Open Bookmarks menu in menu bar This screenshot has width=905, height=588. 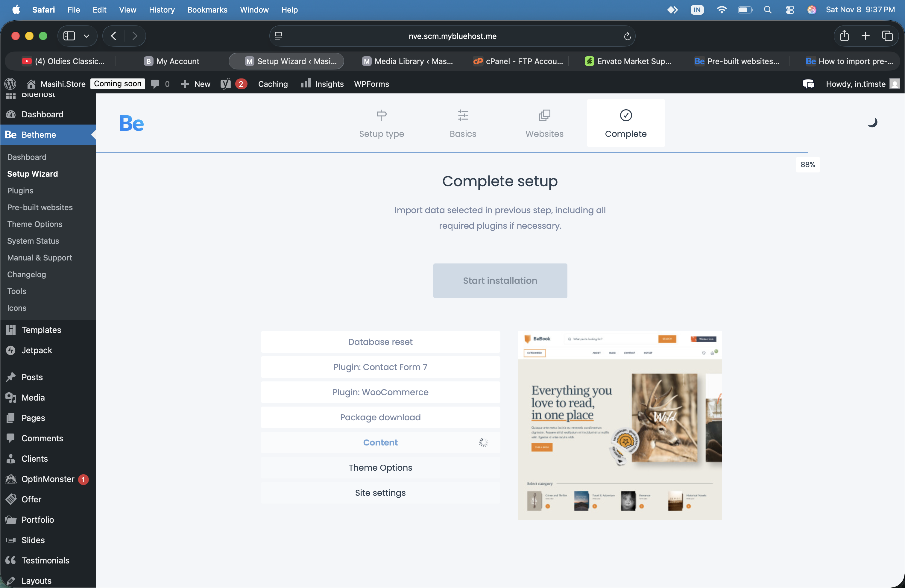(x=207, y=10)
